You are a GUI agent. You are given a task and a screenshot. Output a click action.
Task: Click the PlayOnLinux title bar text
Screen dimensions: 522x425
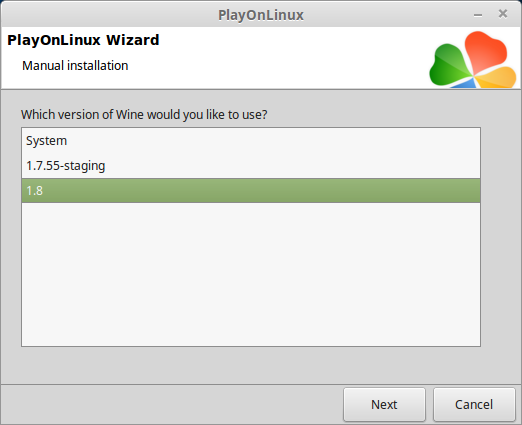261,15
